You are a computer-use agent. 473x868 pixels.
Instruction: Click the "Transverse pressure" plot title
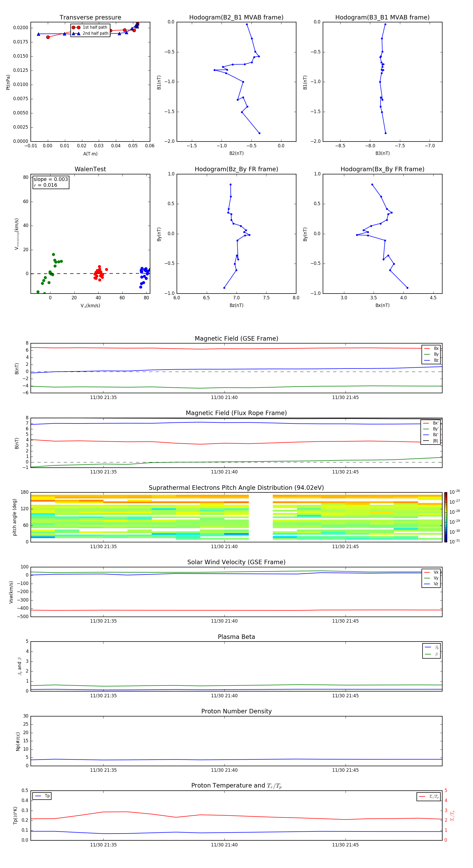pyautogui.click(x=90, y=18)
